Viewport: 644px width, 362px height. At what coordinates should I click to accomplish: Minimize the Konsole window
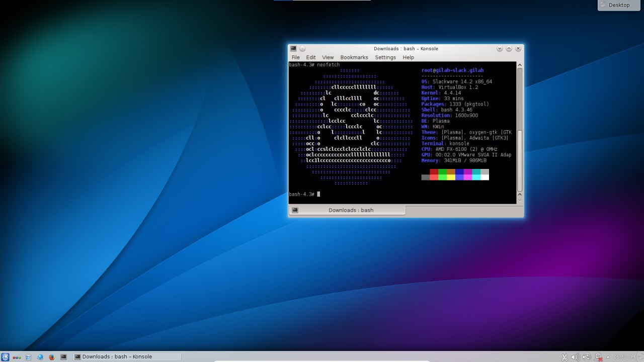500,49
